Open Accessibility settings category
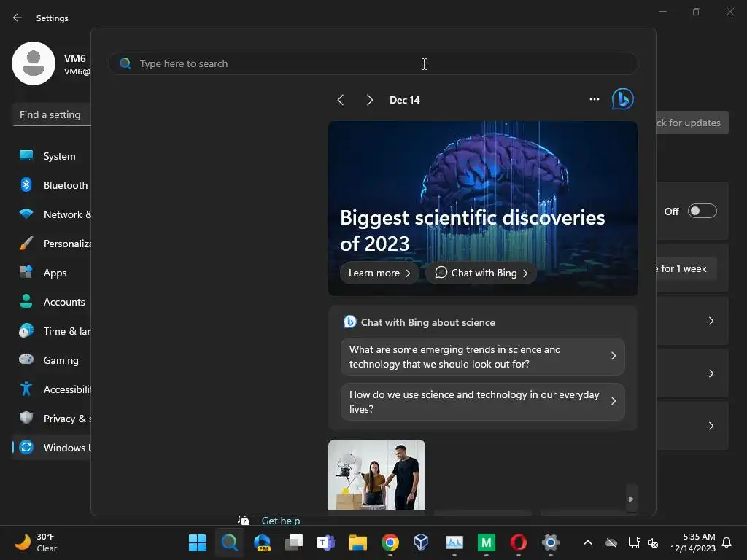This screenshot has height=560, width=747. click(52, 389)
